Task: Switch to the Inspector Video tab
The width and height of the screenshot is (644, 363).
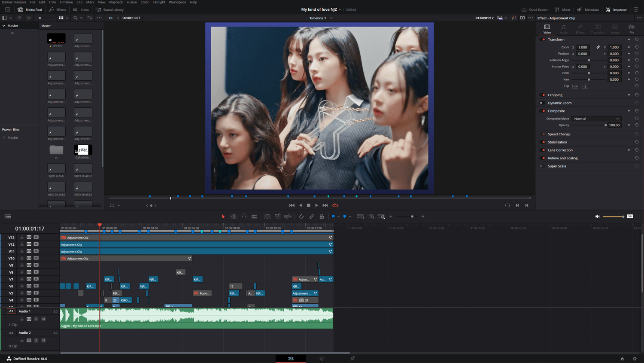Action: [547, 29]
